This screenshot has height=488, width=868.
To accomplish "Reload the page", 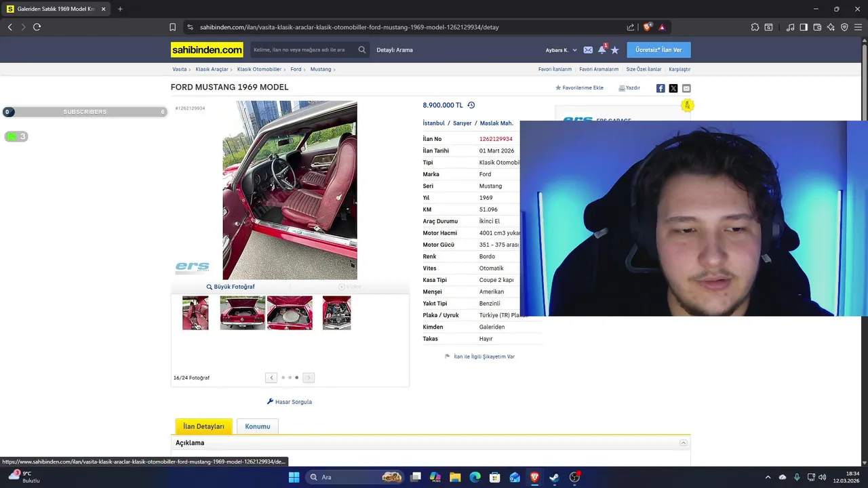I will tap(37, 27).
